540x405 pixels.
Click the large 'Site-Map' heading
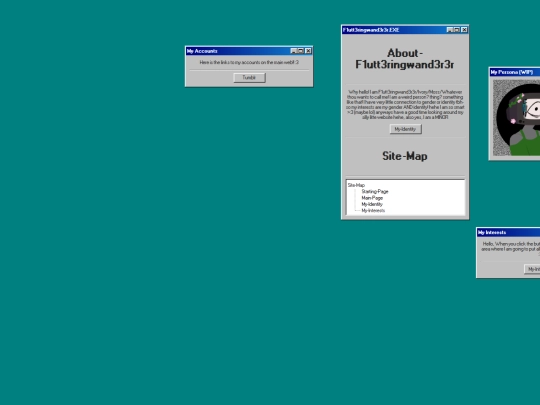pyautogui.click(x=405, y=156)
